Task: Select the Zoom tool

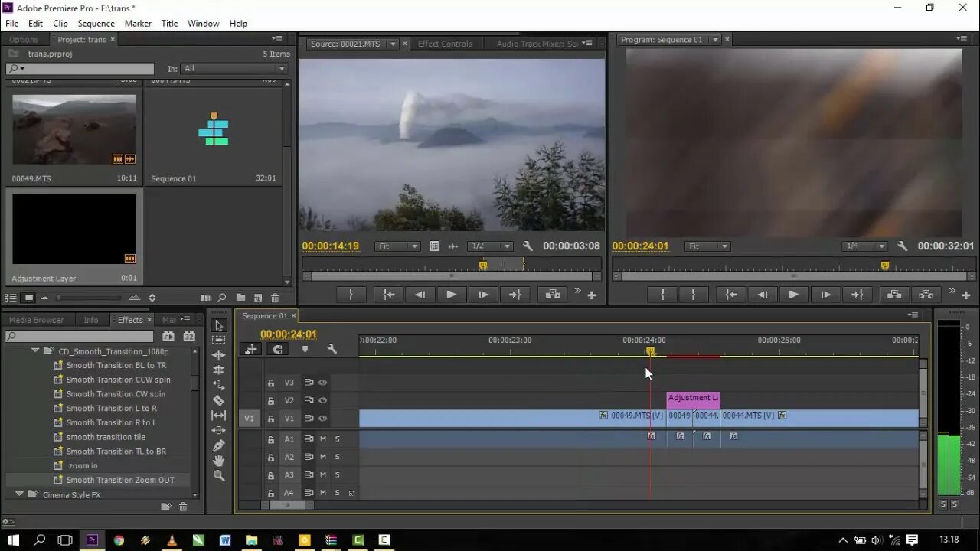Action: pos(219,475)
